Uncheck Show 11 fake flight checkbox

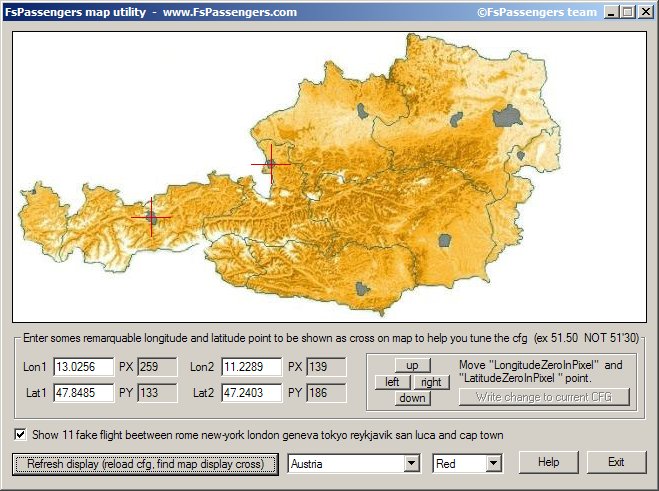pos(20,434)
